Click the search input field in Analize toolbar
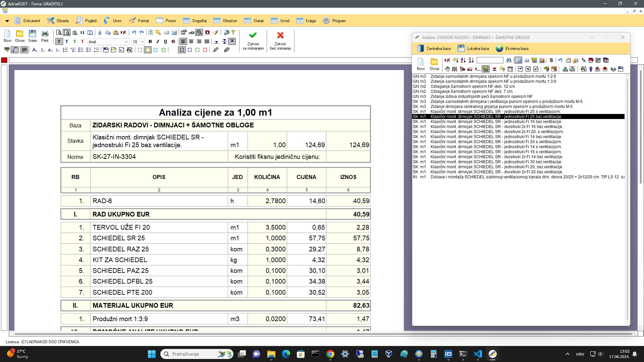This screenshot has width=644, height=362. coord(490,60)
